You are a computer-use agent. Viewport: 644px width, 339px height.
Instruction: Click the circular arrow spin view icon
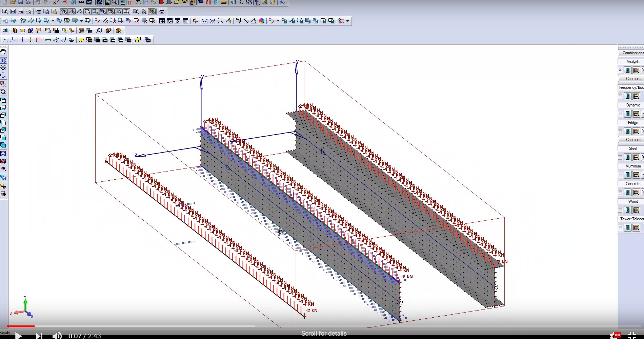[3, 76]
